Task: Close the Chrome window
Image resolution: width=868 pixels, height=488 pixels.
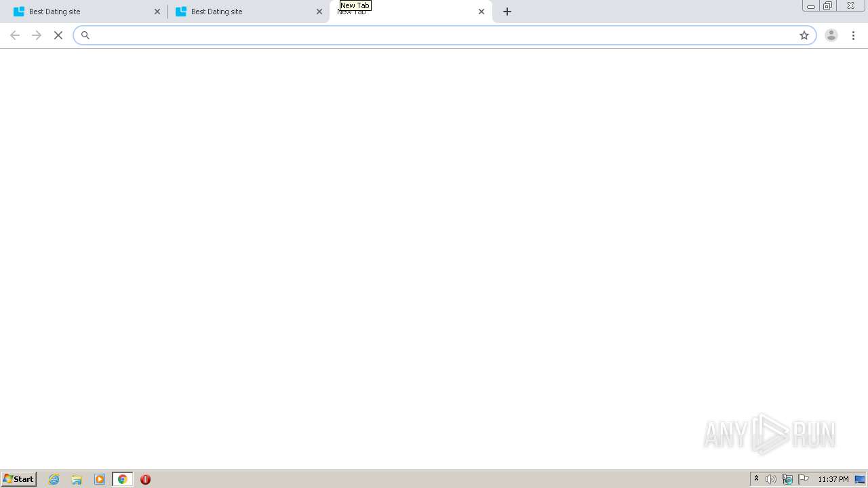Action: [x=850, y=6]
